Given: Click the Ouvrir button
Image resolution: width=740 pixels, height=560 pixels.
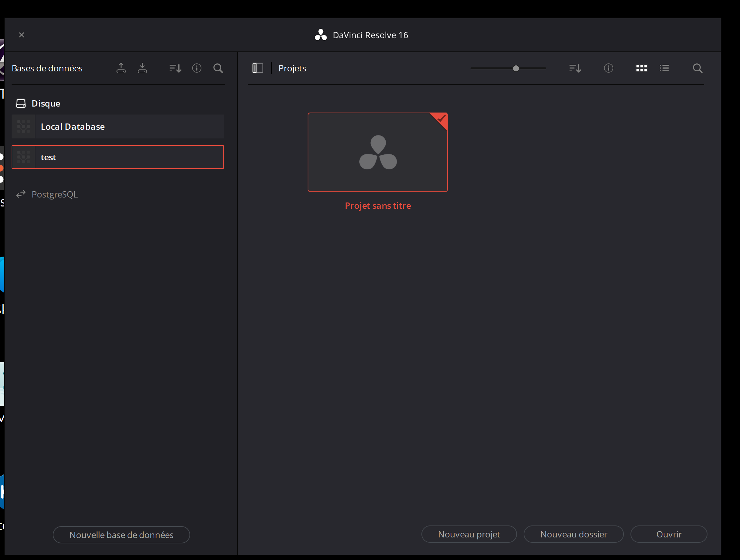Looking at the screenshot, I should coord(669,534).
